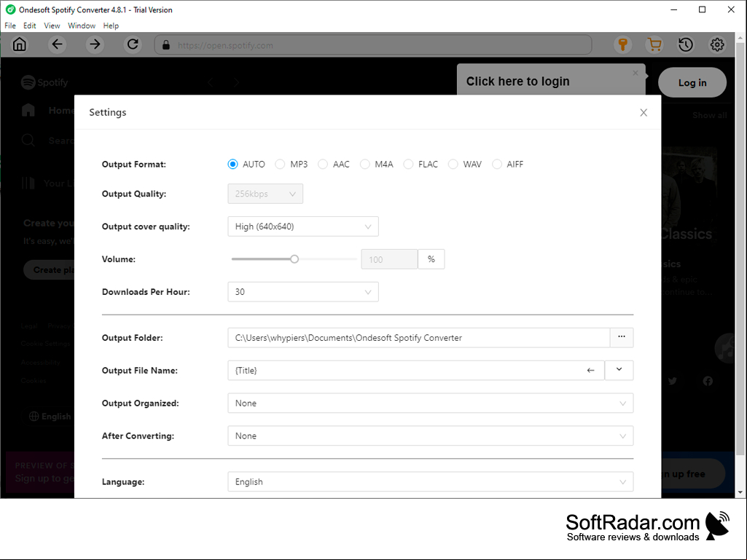The width and height of the screenshot is (747, 560).
Task: Open the registration key icon
Action: [622, 44]
